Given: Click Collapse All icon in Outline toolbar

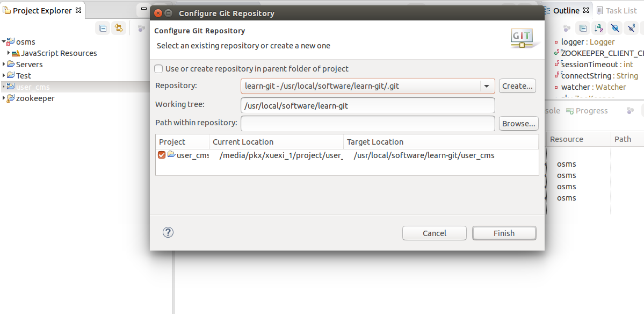Looking at the screenshot, I should (582, 28).
